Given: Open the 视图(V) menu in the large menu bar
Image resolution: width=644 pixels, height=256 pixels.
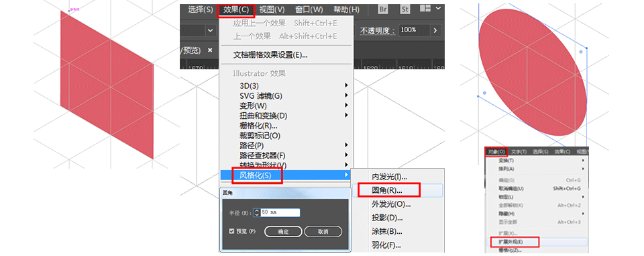Looking at the screenshot, I should [272, 9].
